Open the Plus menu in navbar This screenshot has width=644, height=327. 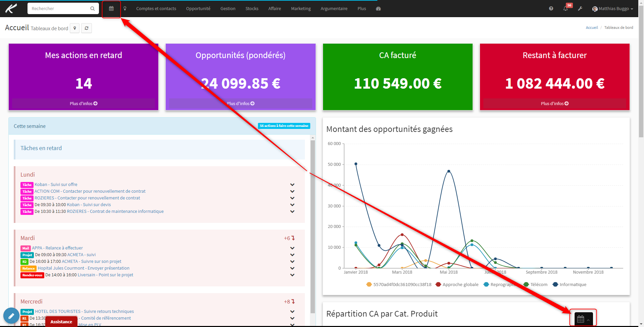362,9
